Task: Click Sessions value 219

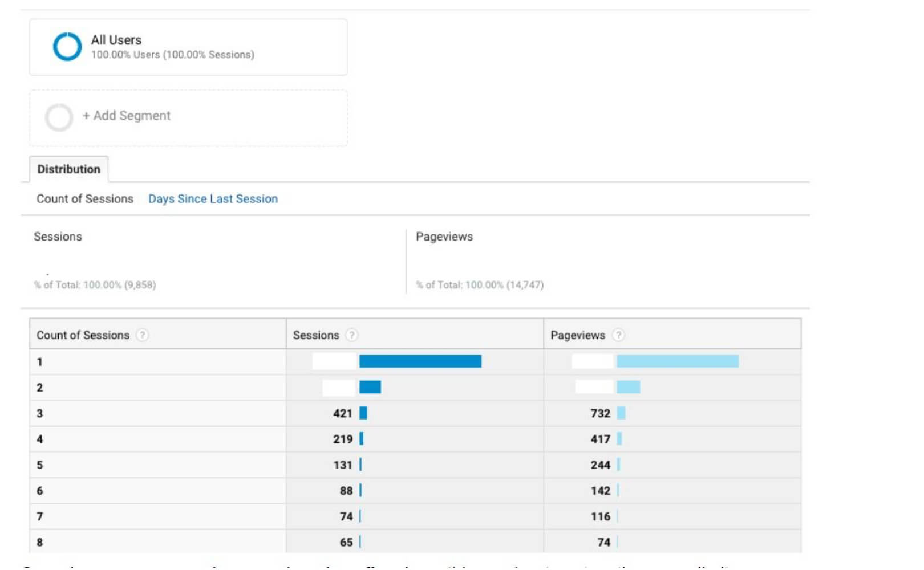Action: (x=343, y=439)
